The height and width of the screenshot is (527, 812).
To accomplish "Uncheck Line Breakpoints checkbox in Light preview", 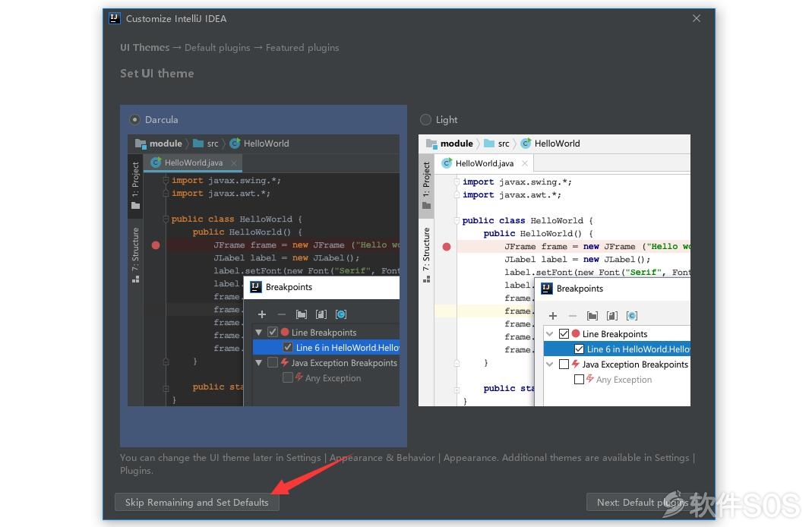I will click(x=564, y=334).
